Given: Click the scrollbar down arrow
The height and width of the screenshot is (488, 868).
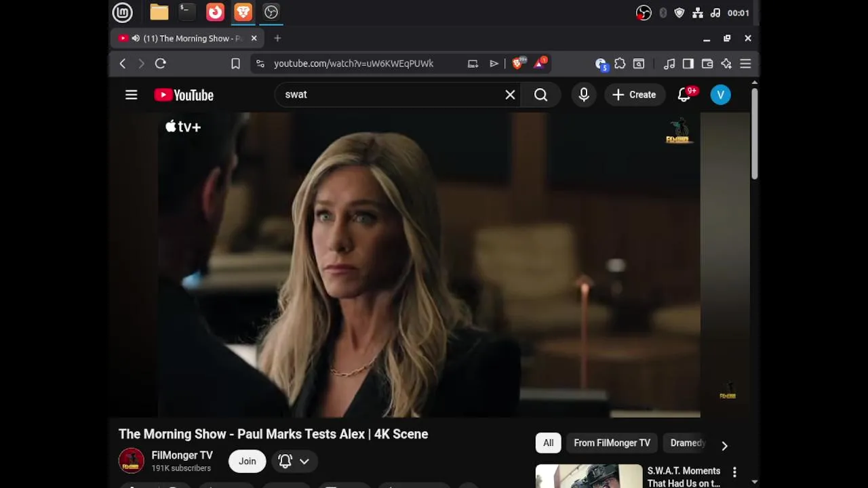Looking at the screenshot, I should click(754, 482).
